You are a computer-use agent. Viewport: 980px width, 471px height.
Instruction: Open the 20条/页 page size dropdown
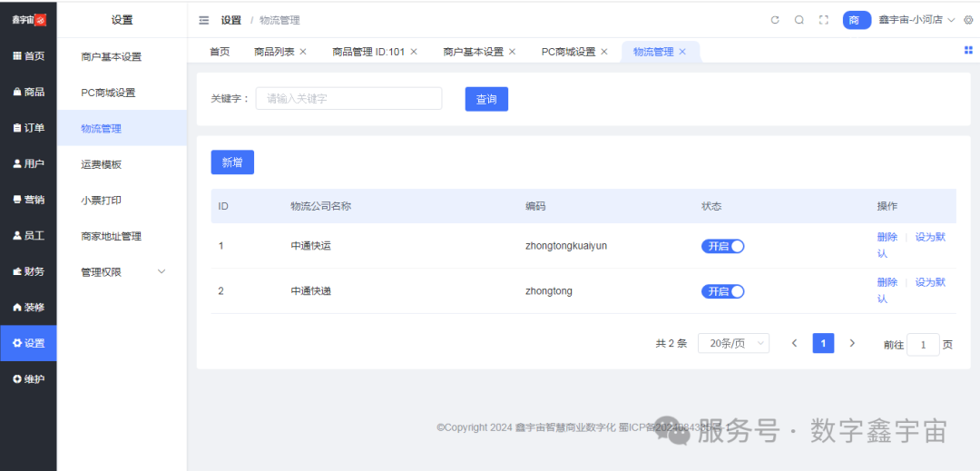(x=733, y=343)
